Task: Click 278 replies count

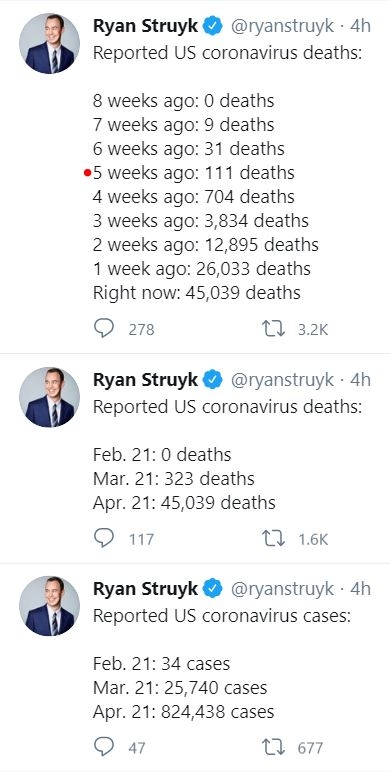Action: [x=142, y=329]
